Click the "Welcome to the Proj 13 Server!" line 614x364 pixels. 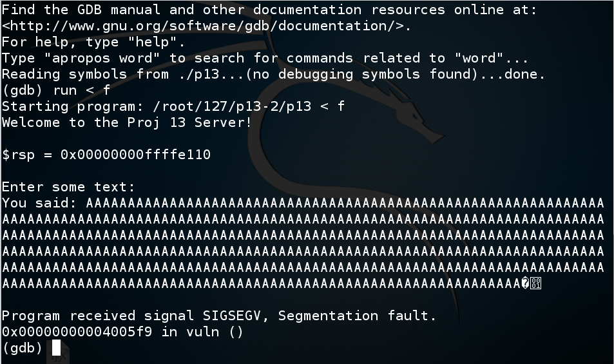[x=127, y=122]
